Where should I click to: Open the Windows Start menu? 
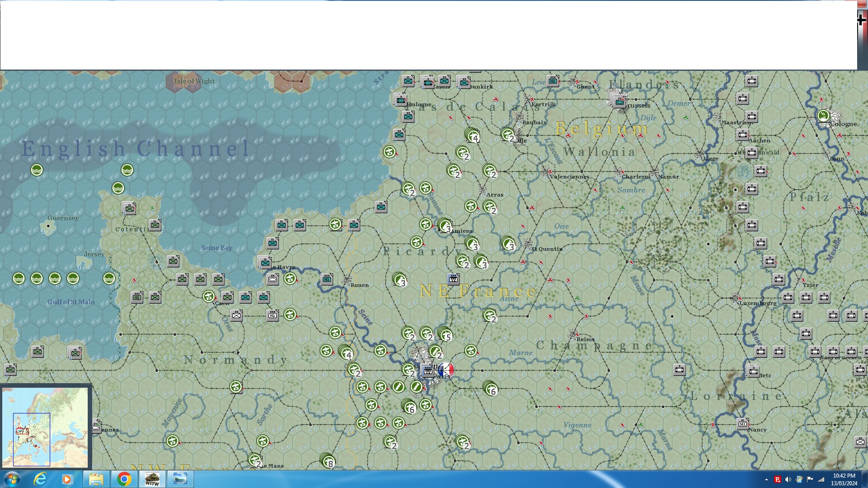click(12, 479)
